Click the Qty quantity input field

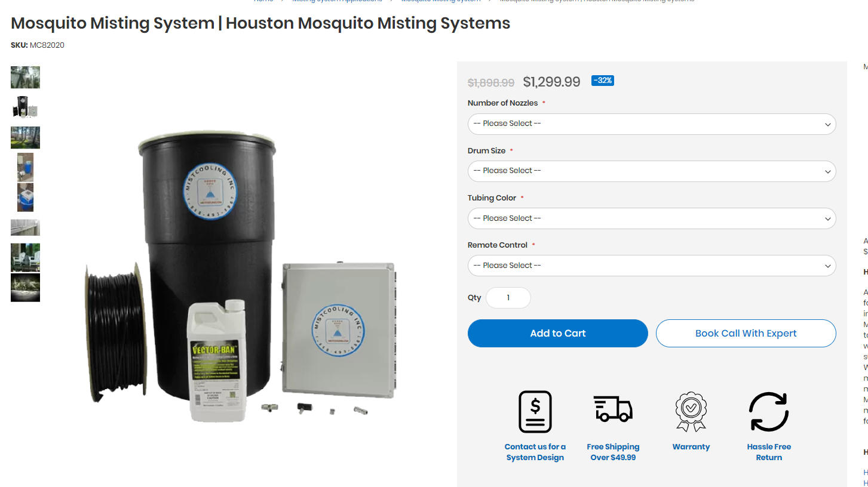click(508, 298)
